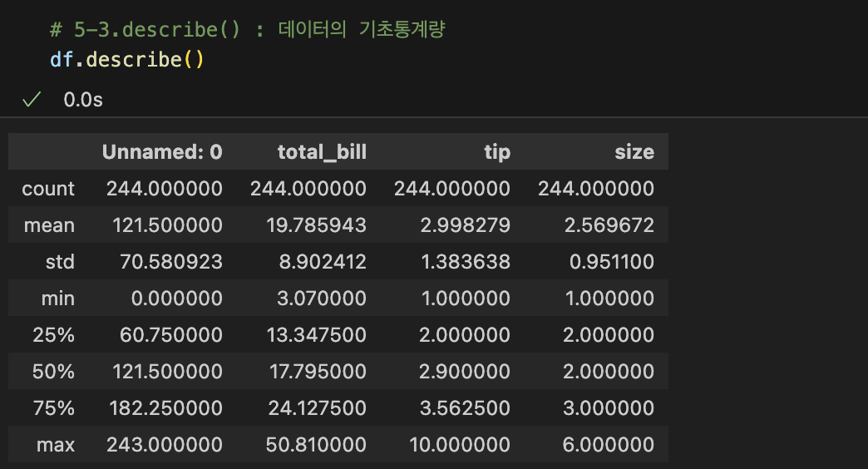Click the min row label
868x469 pixels.
click(58, 299)
